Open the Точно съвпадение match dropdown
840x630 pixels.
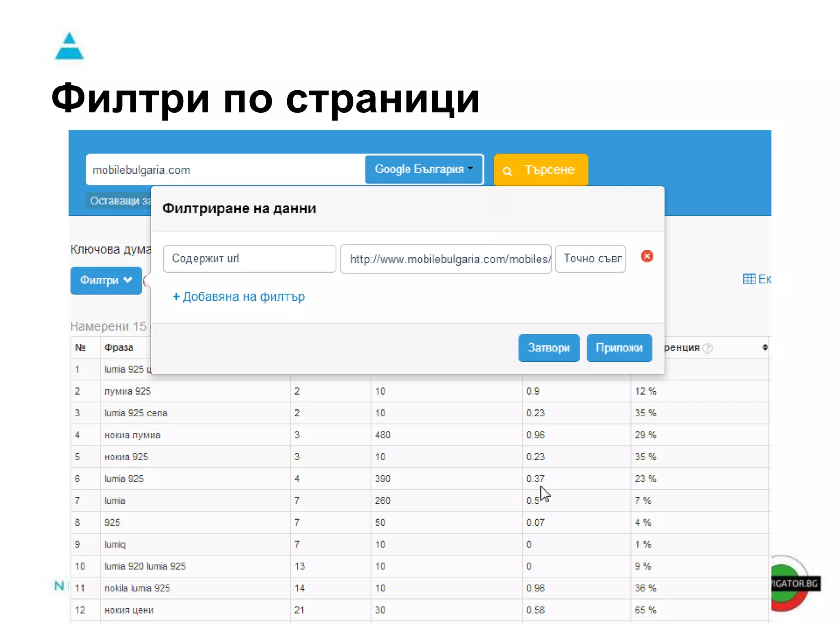click(590, 259)
